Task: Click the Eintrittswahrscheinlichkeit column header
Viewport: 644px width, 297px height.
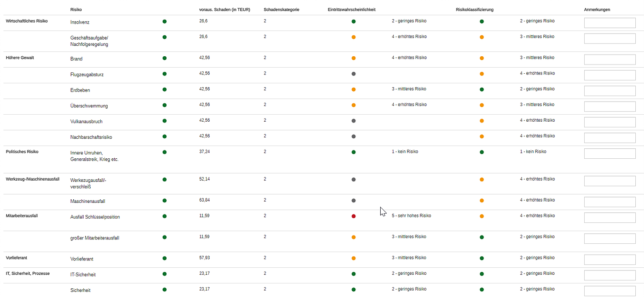Action: 351,10
